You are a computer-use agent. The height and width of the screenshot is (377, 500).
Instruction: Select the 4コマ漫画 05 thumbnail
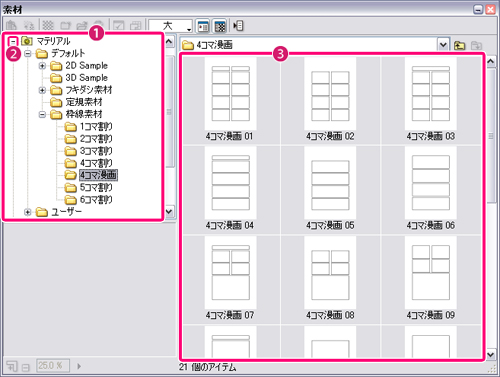pyautogui.click(x=330, y=189)
